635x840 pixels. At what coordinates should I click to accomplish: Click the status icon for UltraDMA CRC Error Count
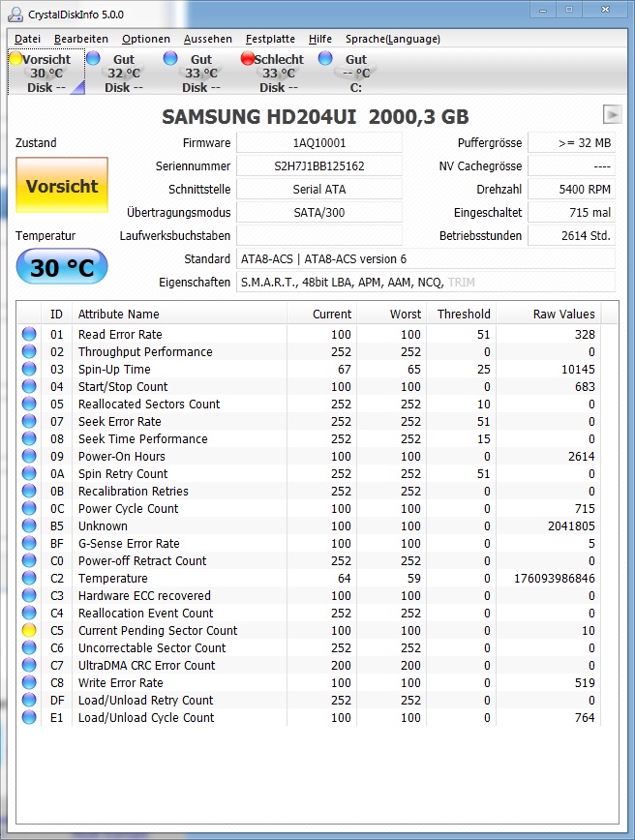(29, 665)
